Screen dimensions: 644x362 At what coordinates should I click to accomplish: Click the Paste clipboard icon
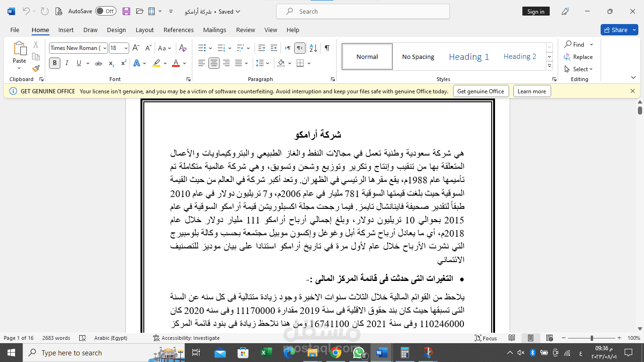click(x=19, y=49)
